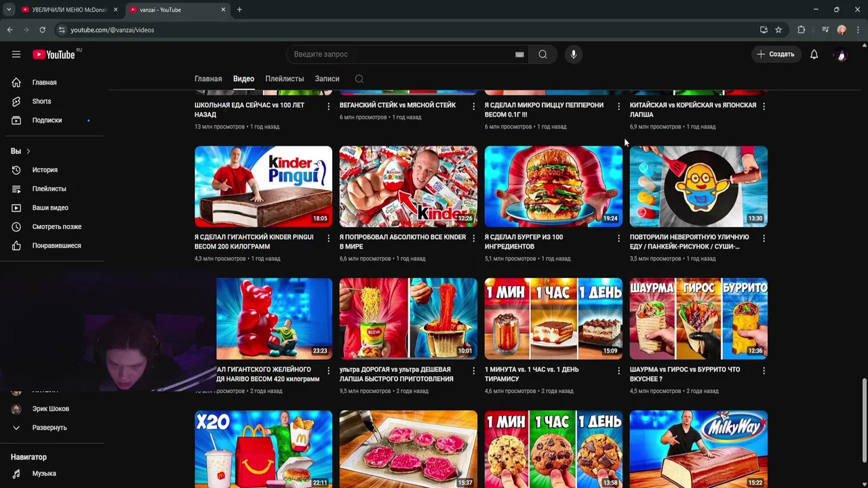Open menu for КИТАЙСКАЯ vs КОРЕЙСКАЯ ЛАПША video

click(x=764, y=106)
